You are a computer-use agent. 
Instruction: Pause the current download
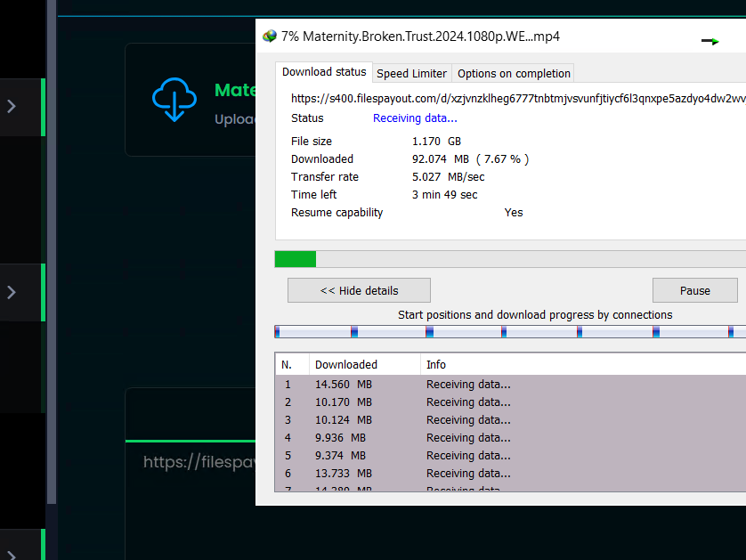coord(694,290)
